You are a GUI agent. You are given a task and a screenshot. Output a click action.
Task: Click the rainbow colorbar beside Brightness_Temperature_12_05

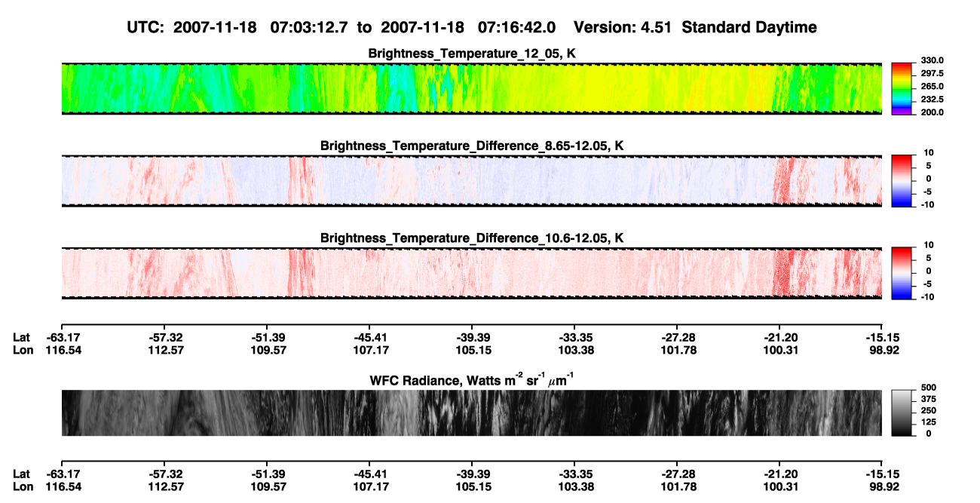(902, 88)
